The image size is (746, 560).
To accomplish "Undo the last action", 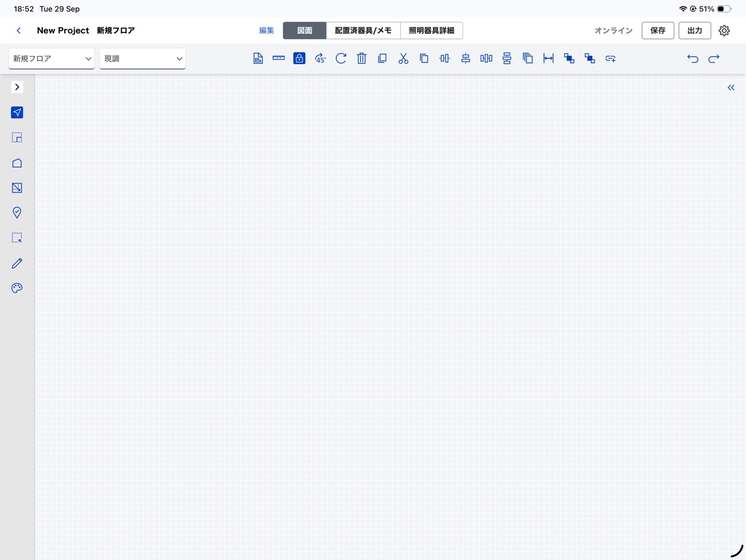I will click(x=693, y=58).
